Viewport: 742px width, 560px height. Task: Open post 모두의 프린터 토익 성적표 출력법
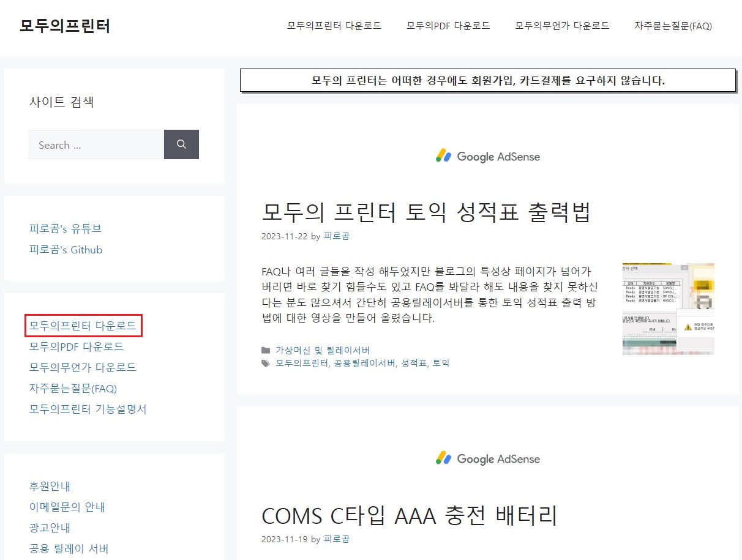(426, 212)
